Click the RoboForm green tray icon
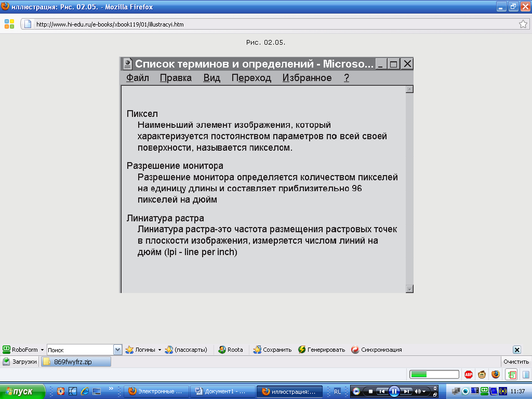This screenshot has height=399, width=532. click(484, 391)
